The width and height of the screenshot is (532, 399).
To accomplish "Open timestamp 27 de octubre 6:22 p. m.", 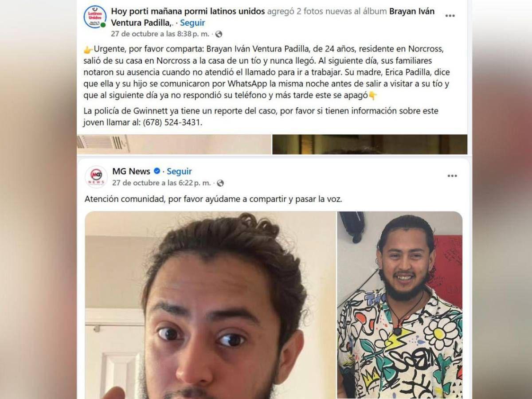I will click(x=161, y=183).
